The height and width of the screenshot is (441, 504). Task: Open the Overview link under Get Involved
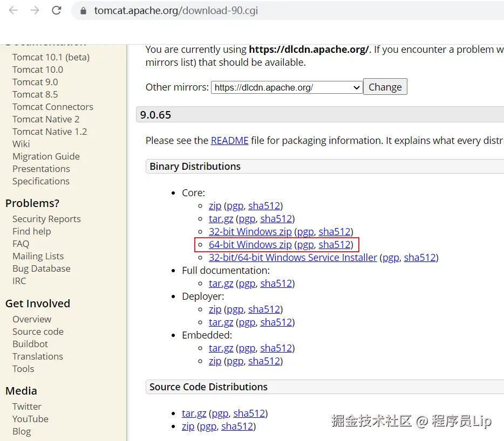tap(32, 319)
